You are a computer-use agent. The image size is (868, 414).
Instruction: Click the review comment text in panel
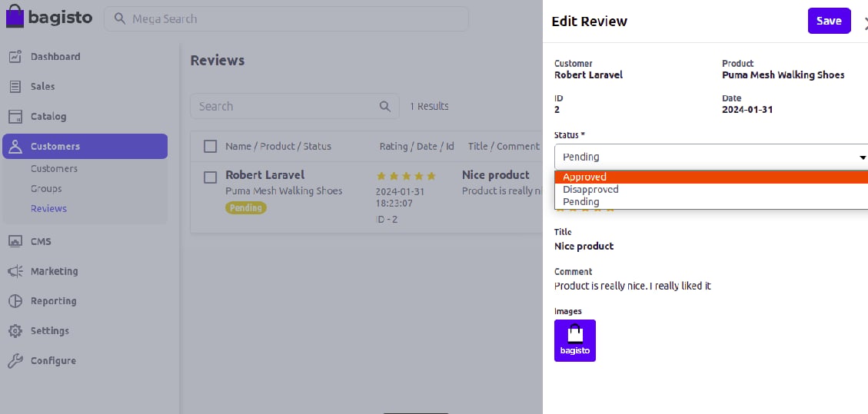pyautogui.click(x=633, y=286)
